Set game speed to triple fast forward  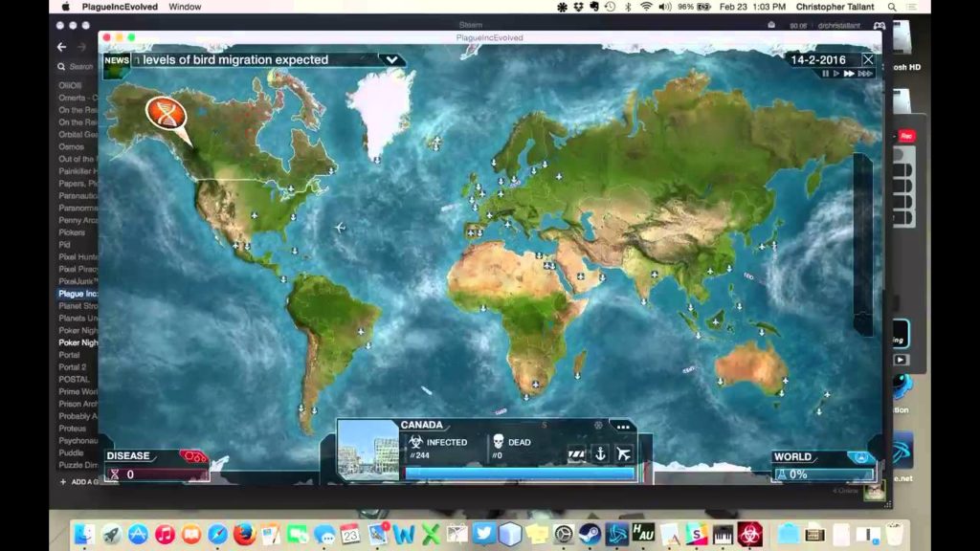865,74
